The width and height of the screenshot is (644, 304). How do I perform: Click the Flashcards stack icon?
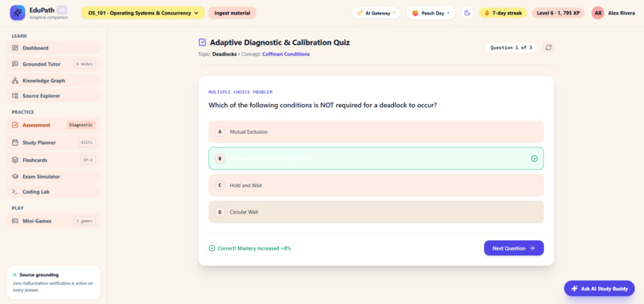click(15, 160)
